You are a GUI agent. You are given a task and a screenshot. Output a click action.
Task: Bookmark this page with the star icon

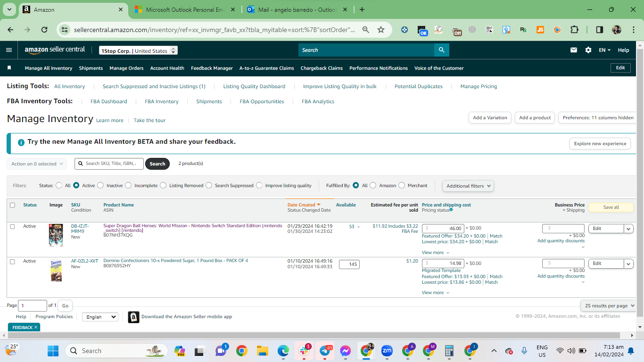(x=381, y=30)
